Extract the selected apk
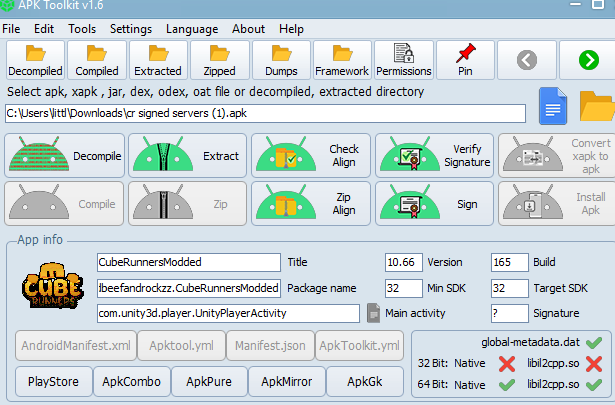This screenshot has height=405, width=615. point(187,156)
